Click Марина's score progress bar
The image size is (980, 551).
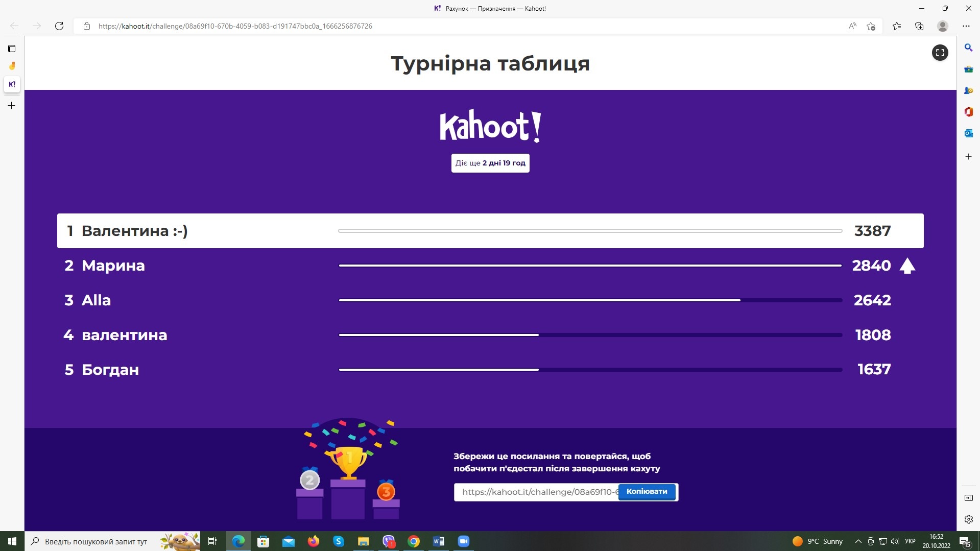coord(590,266)
